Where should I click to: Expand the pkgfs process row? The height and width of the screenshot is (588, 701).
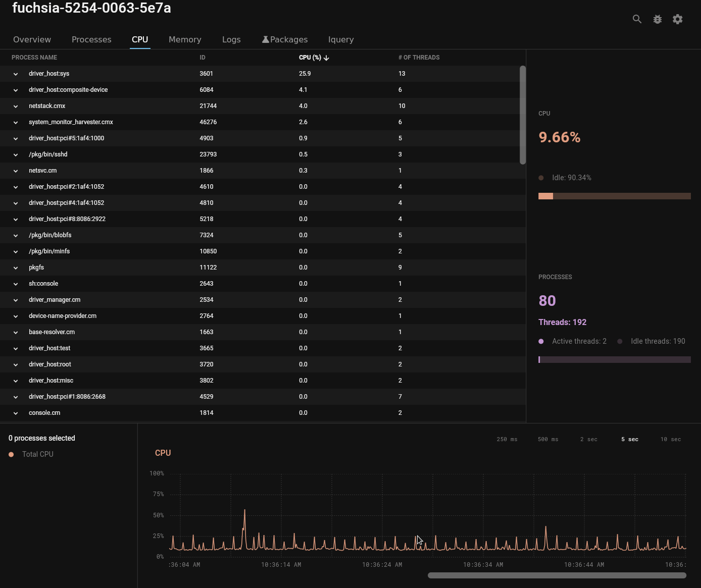click(16, 268)
